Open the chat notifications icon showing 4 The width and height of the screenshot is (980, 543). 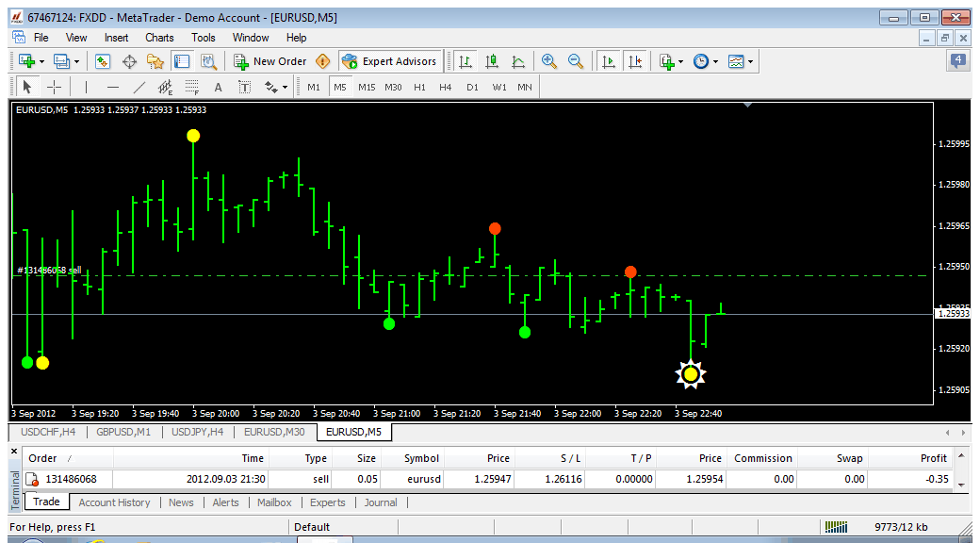[x=957, y=60]
